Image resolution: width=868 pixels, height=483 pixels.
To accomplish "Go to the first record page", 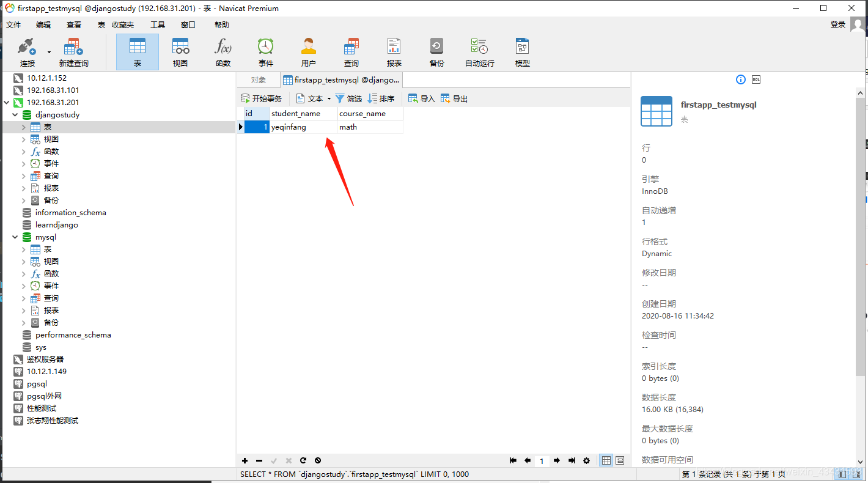I will tap(513, 460).
